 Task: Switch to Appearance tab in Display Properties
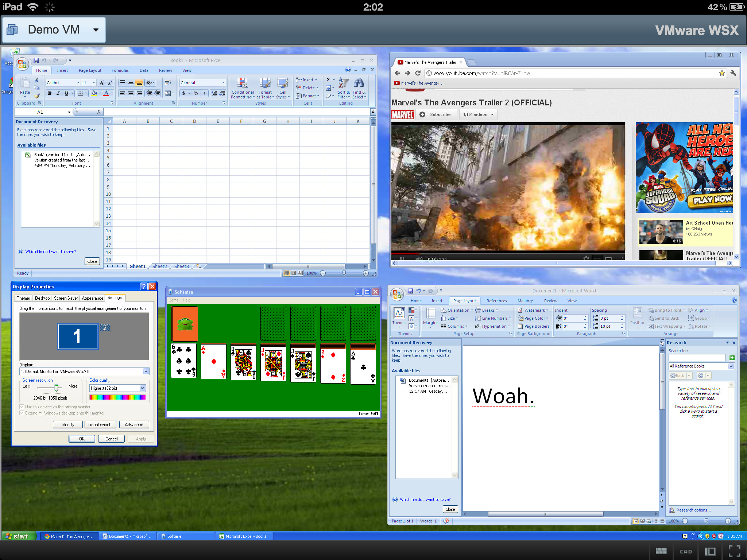92,298
